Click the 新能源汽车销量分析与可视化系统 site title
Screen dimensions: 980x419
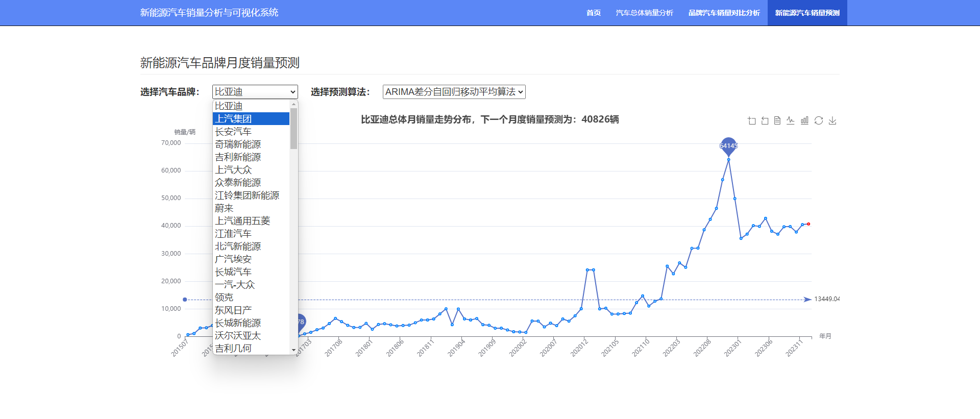click(209, 13)
